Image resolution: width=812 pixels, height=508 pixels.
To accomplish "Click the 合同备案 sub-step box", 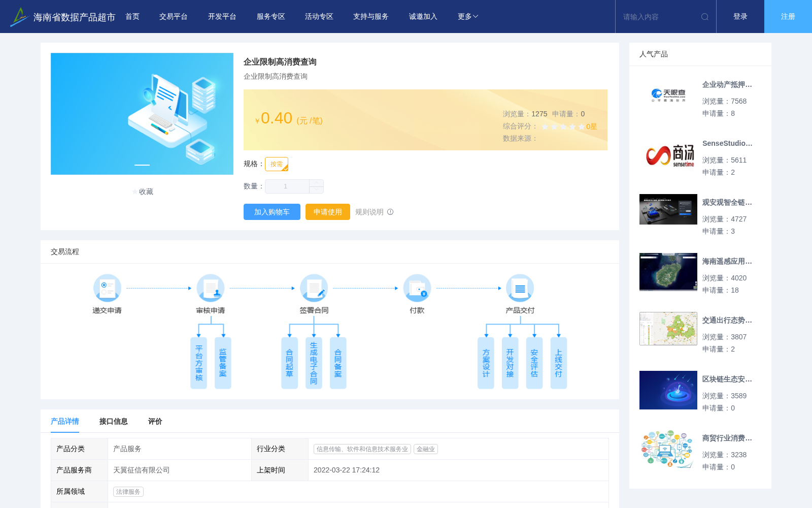I will pos(338,363).
